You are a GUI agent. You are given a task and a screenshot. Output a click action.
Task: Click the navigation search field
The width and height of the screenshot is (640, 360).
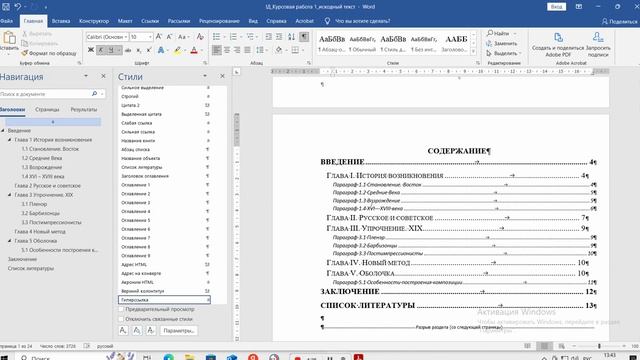point(45,94)
